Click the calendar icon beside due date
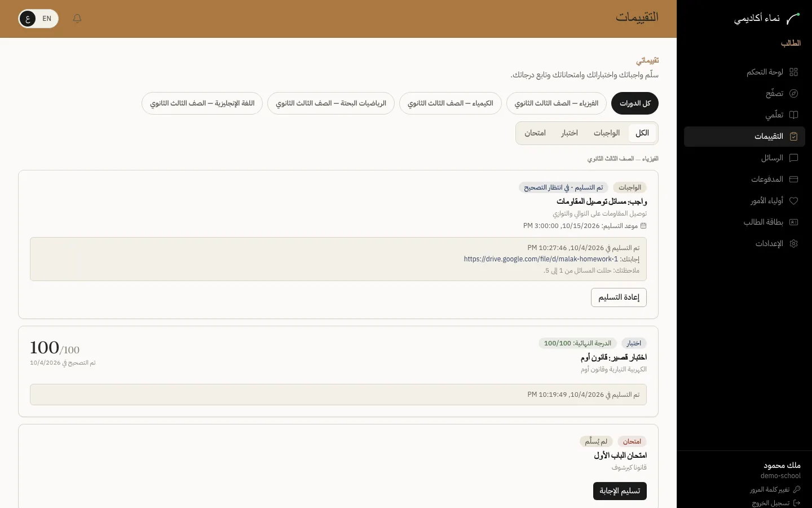Image resolution: width=812 pixels, height=508 pixels. pos(643,226)
